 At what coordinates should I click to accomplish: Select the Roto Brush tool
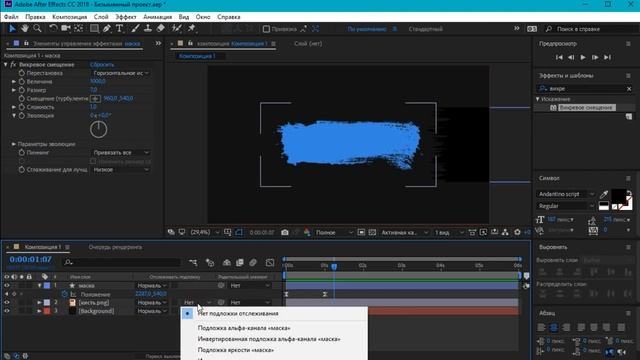pyautogui.click(x=176, y=29)
